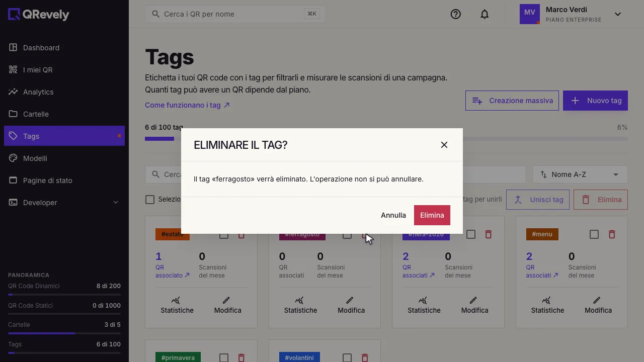Delete the #fiera-2026 tag via trash icon
Viewport: 644px width, 362px height.
pyautogui.click(x=488, y=234)
